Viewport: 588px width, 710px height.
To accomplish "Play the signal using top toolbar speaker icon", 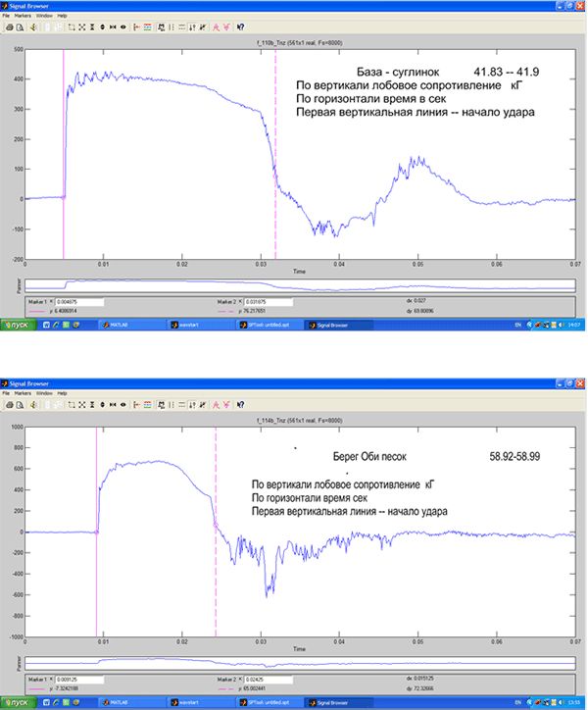I will (34, 27).
